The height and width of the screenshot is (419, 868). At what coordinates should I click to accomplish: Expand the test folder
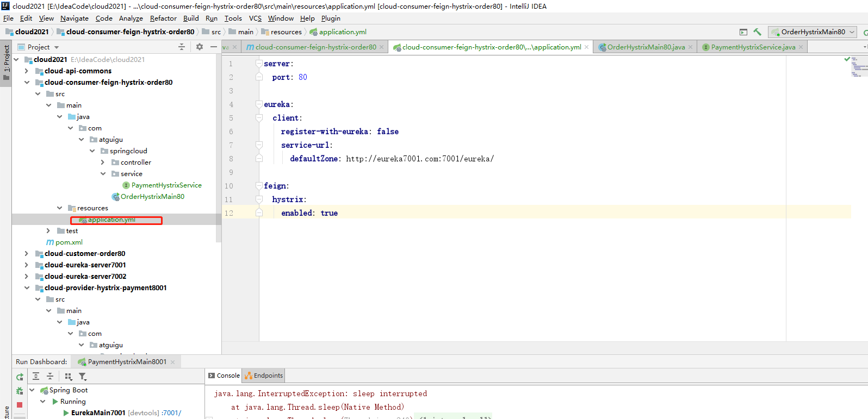[48, 231]
